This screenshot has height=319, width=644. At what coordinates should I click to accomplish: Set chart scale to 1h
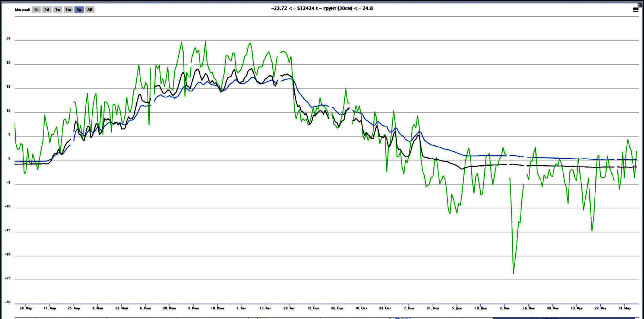coord(36,10)
